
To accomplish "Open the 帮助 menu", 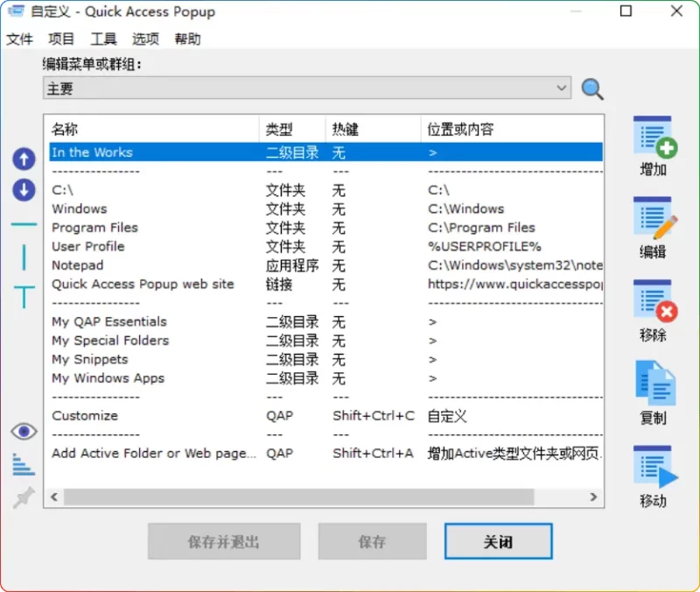I will click(187, 39).
